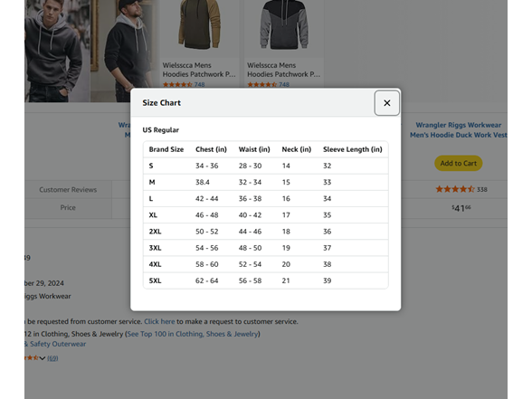Select the 'S' brand size row label

(x=151, y=166)
